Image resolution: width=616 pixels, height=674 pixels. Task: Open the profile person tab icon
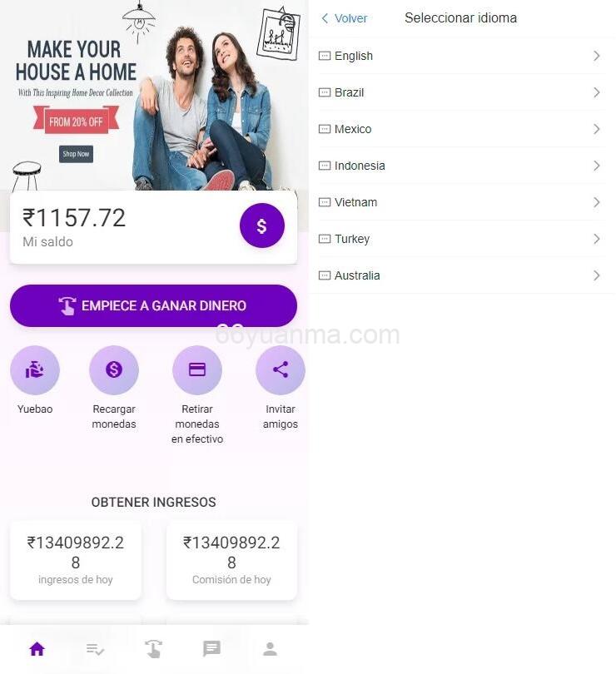coord(271,649)
